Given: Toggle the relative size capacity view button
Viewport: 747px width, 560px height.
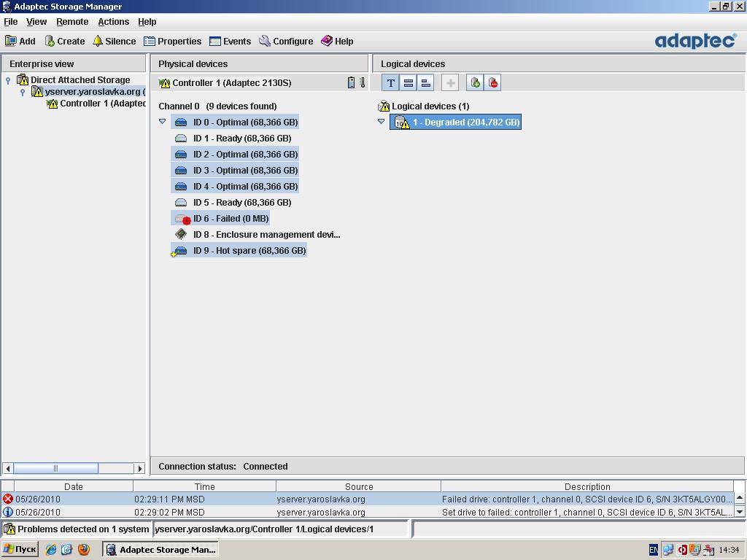Looking at the screenshot, I should pos(426,83).
